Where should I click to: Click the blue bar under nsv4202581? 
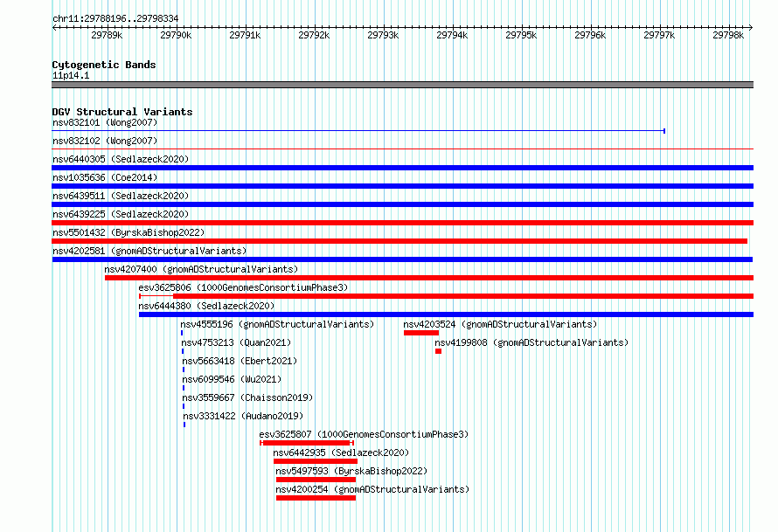[x=402, y=259]
